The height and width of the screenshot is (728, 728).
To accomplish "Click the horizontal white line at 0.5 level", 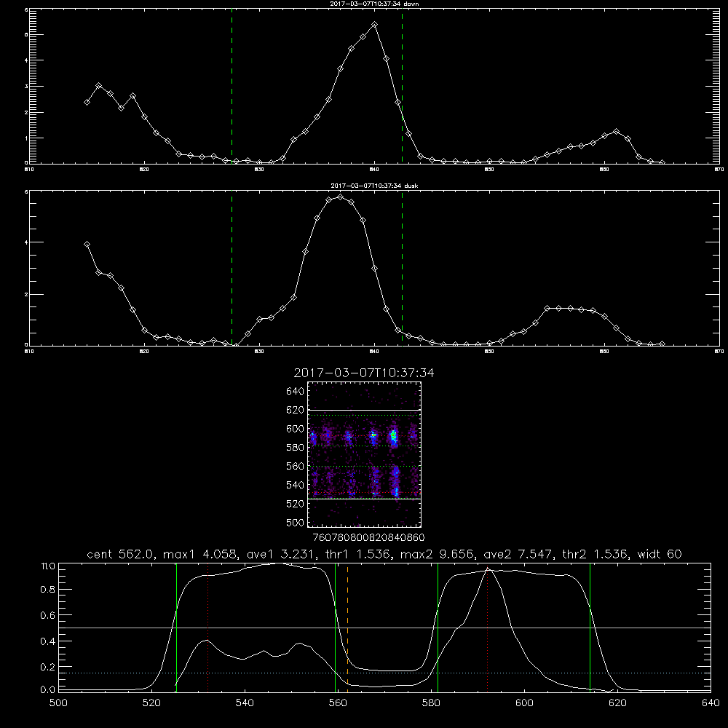I will click(384, 628).
